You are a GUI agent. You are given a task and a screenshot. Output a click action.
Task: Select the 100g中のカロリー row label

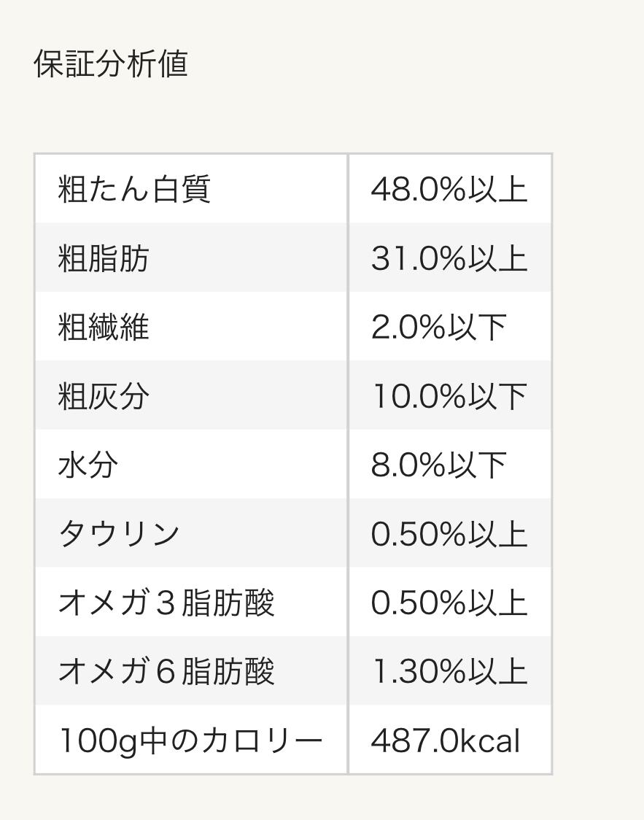click(190, 740)
